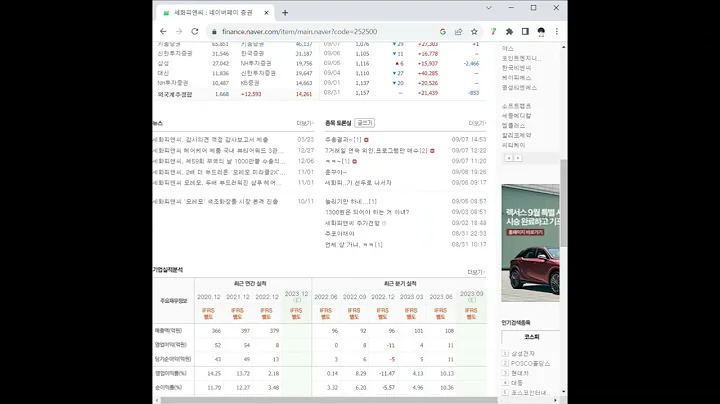Open the colorful extension icon beside the bookmark star
This screenshot has height=404, width=720.
click(493, 32)
